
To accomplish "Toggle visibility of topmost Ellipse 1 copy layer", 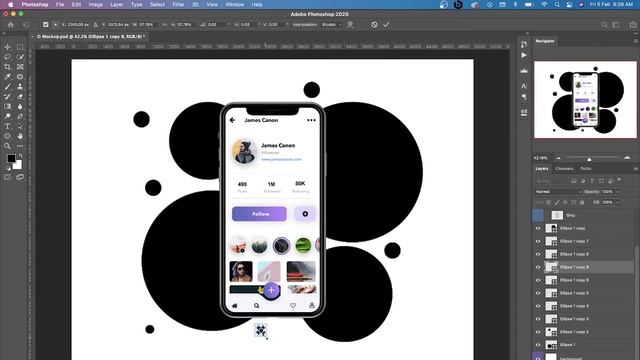I will coord(538,228).
